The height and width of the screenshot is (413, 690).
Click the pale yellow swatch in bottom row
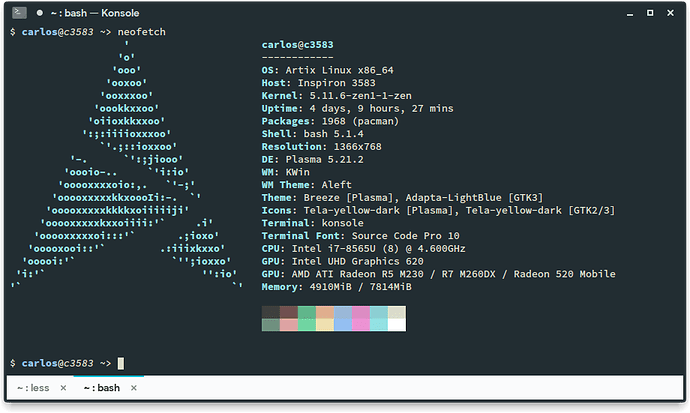pyautogui.click(x=324, y=324)
